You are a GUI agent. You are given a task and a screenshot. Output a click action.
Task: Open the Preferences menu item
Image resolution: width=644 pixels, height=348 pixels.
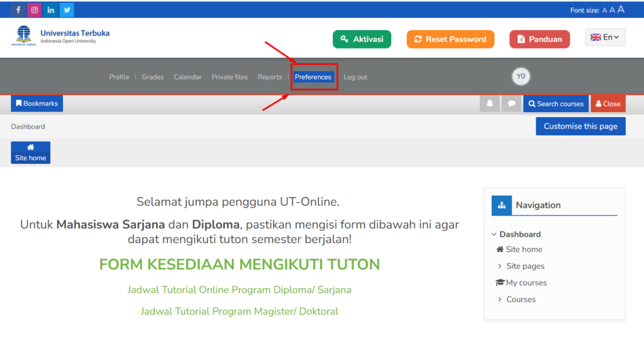pos(313,77)
